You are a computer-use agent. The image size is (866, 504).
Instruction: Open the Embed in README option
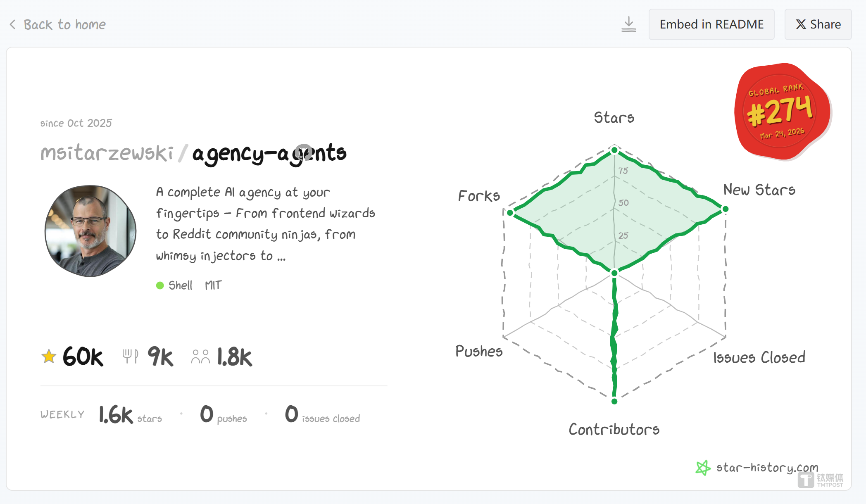(711, 24)
